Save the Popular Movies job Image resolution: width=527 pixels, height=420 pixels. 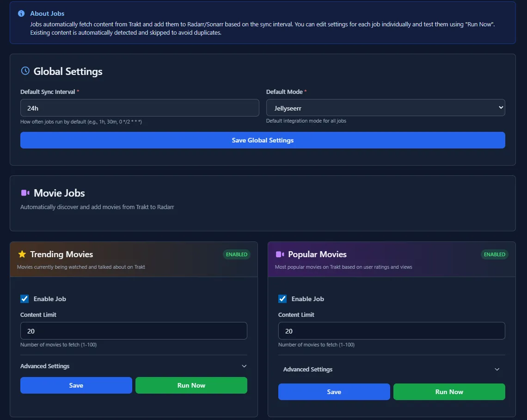pyautogui.click(x=334, y=392)
